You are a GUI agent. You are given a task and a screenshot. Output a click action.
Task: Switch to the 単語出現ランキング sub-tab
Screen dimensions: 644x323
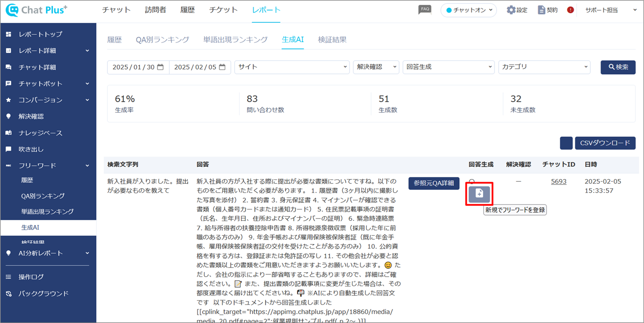coord(235,40)
